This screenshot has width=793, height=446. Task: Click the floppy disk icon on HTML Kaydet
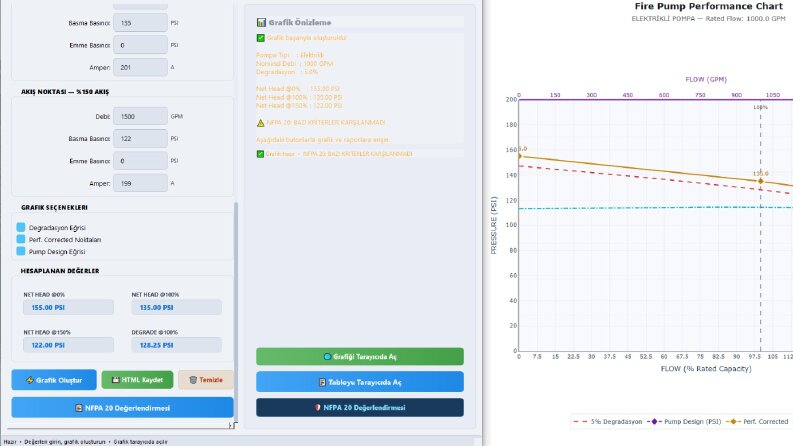pyautogui.click(x=115, y=380)
